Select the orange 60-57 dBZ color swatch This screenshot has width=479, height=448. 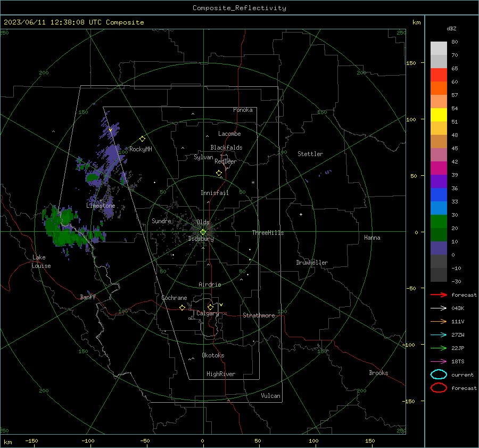point(439,88)
